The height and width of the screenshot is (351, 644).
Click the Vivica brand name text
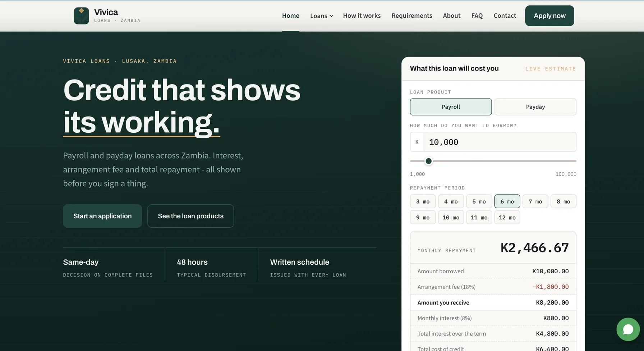pyautogui.click(x=106, y=12)
